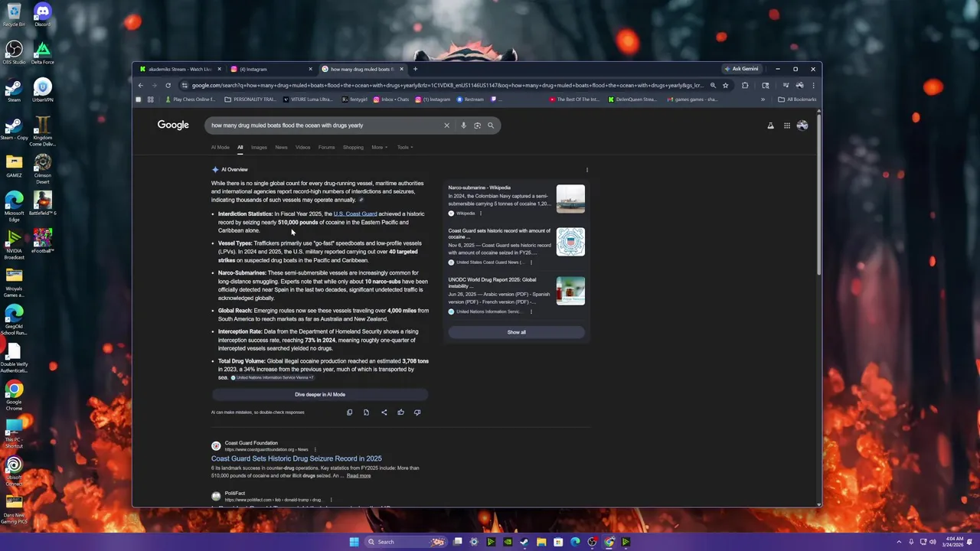Open the browser extensions puzzle icon
980x551 pixels.
[x=745, y=85]
